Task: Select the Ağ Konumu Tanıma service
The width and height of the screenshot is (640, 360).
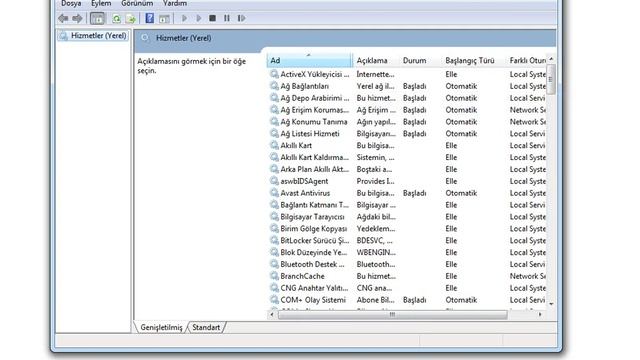Action: (313, 122)
